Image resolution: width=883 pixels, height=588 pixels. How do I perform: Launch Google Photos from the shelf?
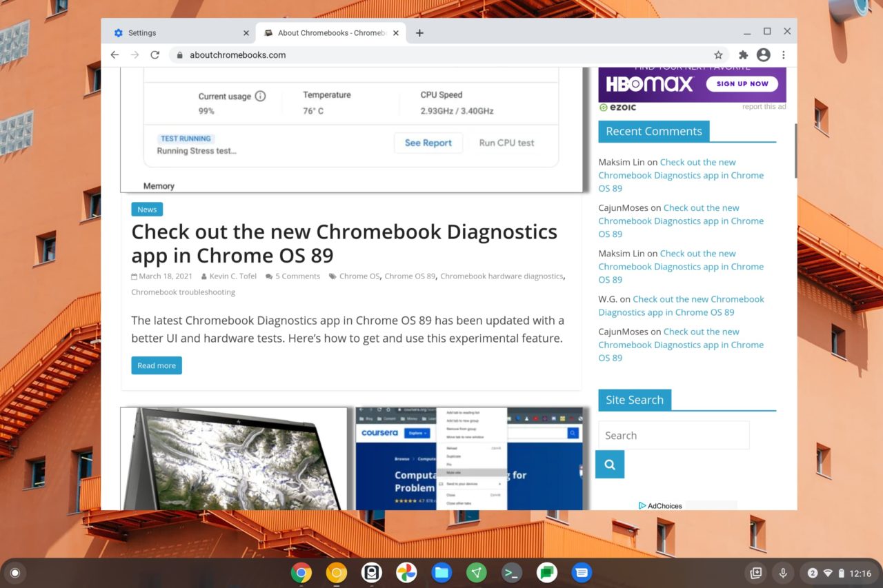406,573
